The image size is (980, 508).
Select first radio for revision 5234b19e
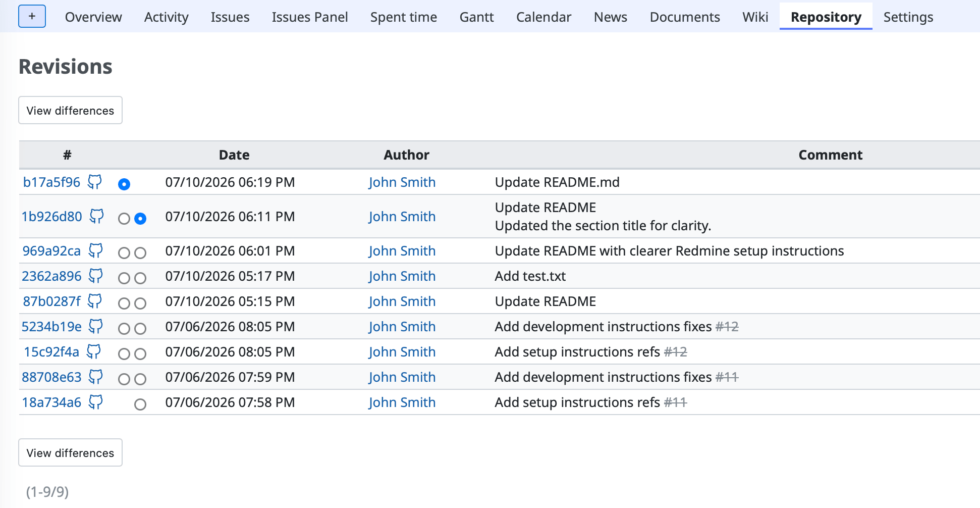point(124,329)
